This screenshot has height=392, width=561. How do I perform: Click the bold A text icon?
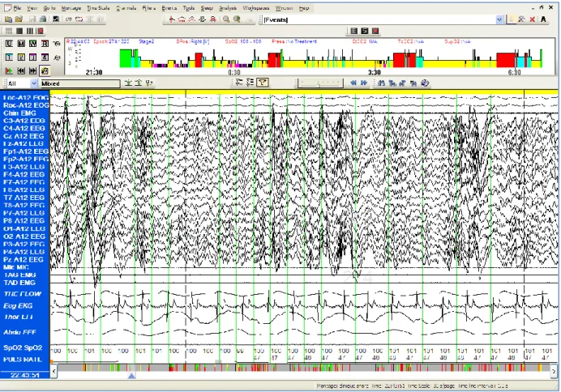pos(543,19)
